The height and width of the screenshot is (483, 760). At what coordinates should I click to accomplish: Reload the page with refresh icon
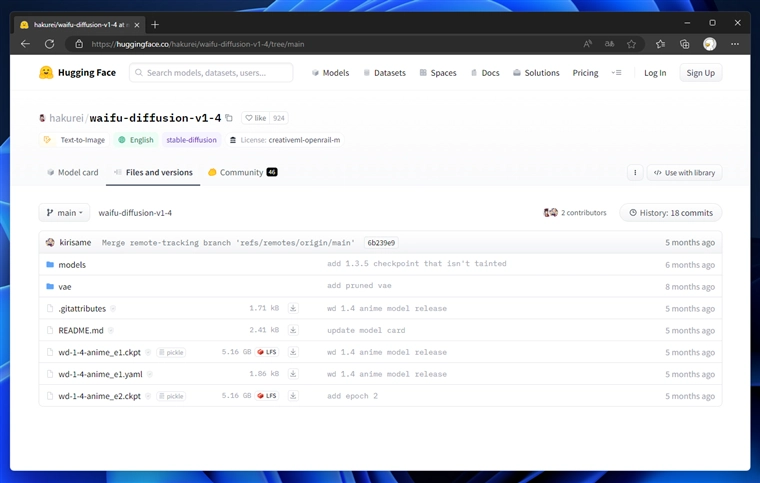pyautogui.click(x=49, y=44)
